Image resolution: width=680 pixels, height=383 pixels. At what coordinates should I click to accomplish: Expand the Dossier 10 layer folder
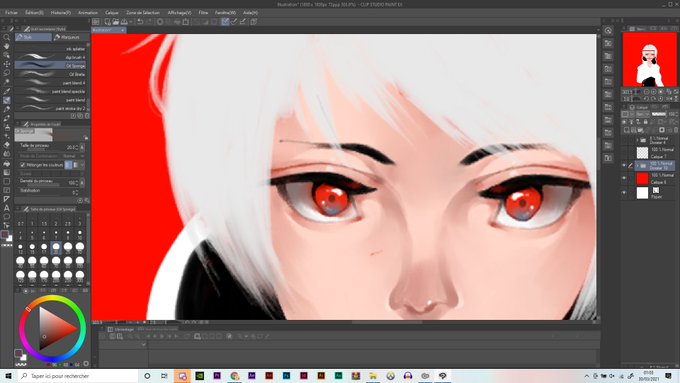point(638,166)
